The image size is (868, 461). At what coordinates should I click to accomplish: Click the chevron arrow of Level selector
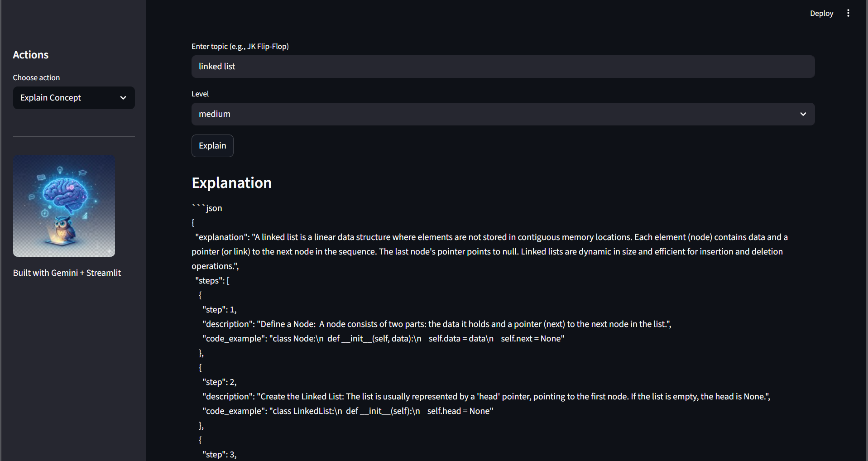coord(803,114)
